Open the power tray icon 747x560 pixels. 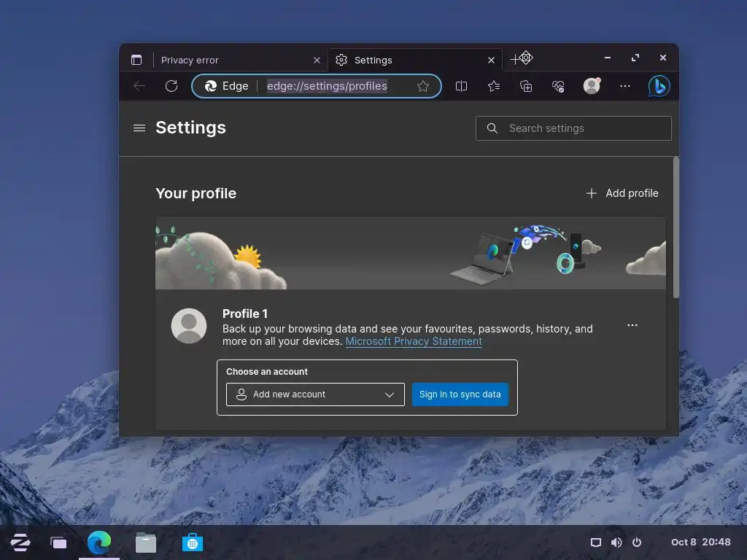(x=637, y=542)
